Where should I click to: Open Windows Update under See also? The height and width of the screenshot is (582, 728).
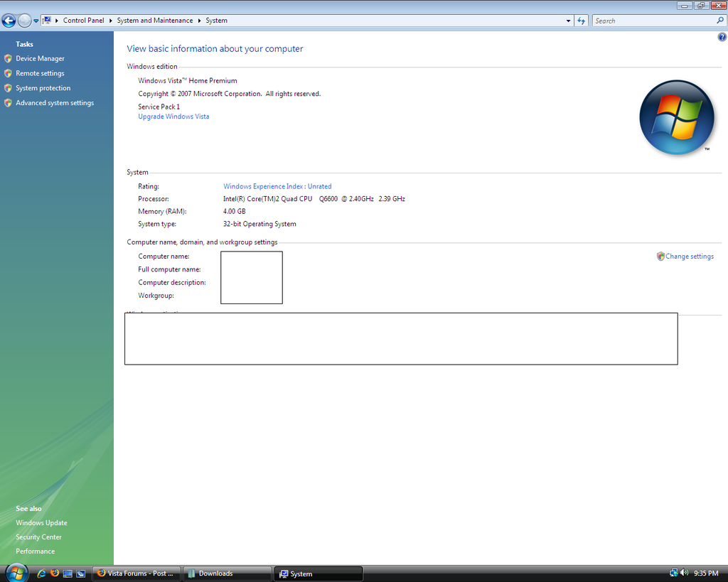[x=41, y=522]
